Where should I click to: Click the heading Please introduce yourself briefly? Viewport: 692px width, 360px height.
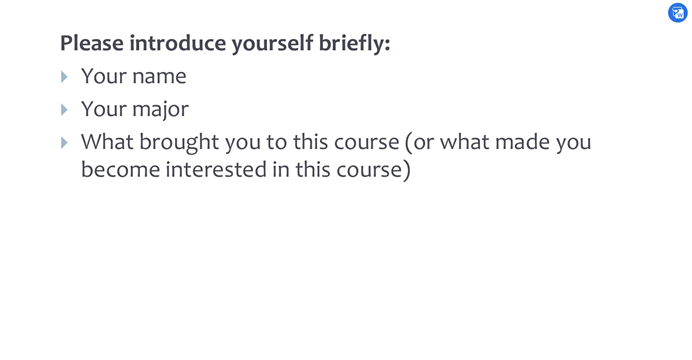pyautogui.click(x=225, y=44)
